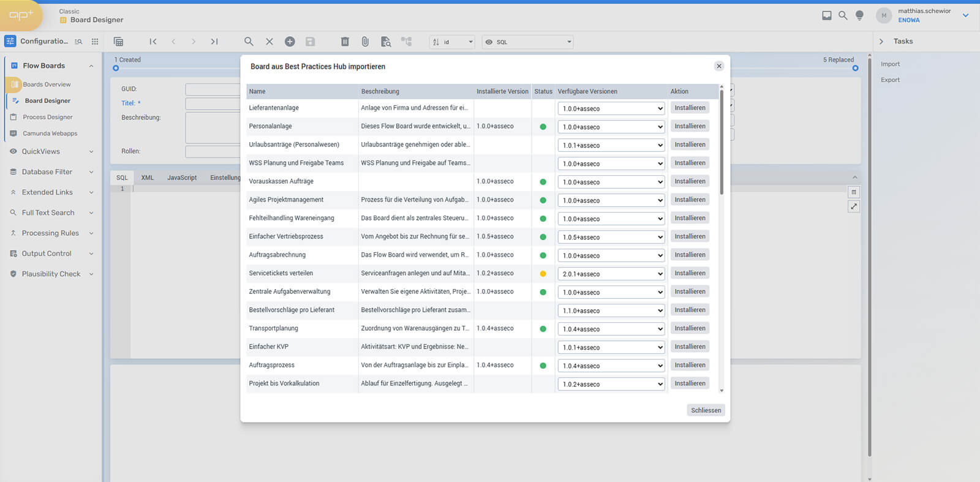Click the attachment paperclip toolbar icon
Screen dimensions: 980x482
click(365, 42)
